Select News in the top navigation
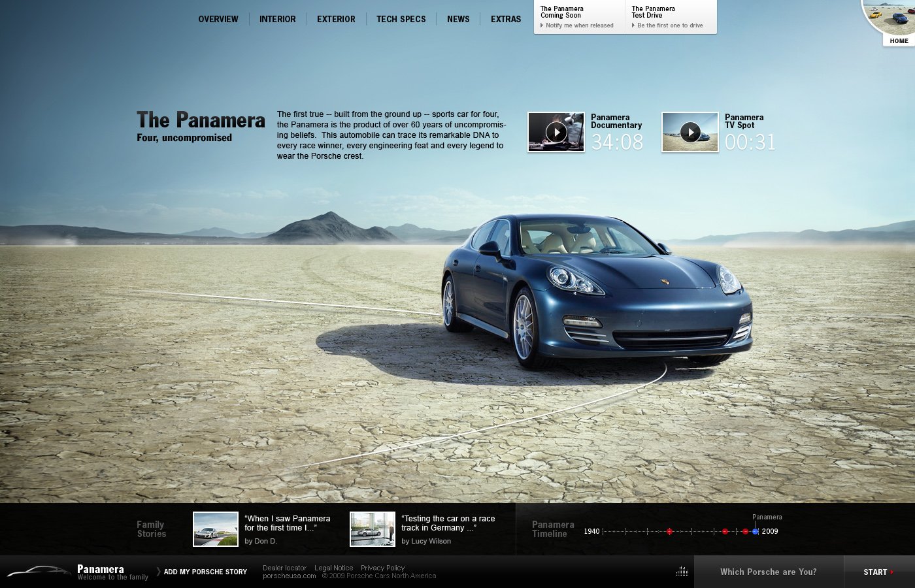 [458, 20]
